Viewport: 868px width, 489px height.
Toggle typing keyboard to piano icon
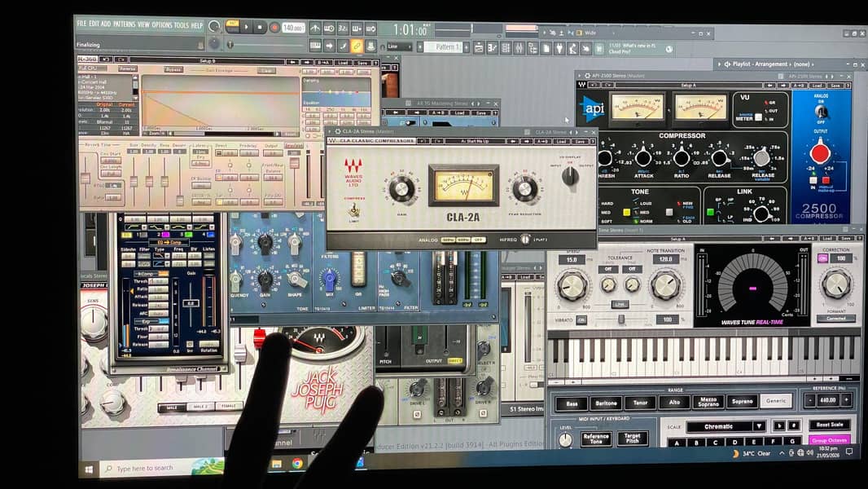tap(316, 46)
